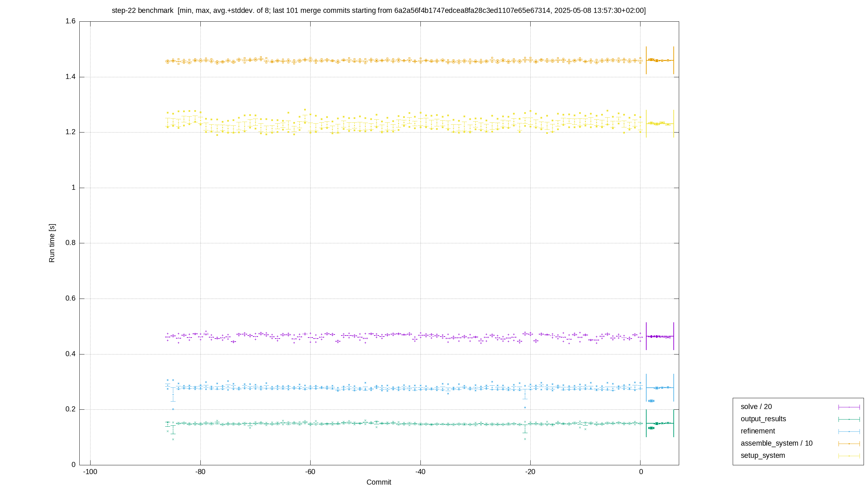Click the chart title text at top
This screenshot has width=868, height=488.
tap(379, 11)
